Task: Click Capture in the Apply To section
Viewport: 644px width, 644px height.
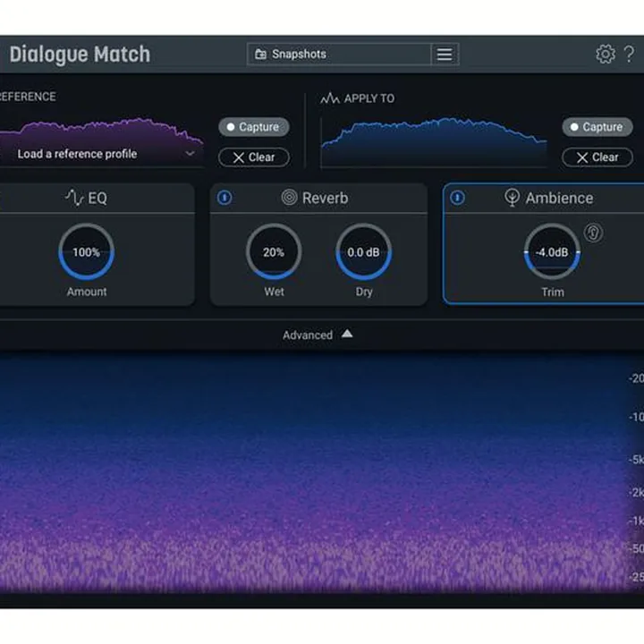Action: (597, 127)
